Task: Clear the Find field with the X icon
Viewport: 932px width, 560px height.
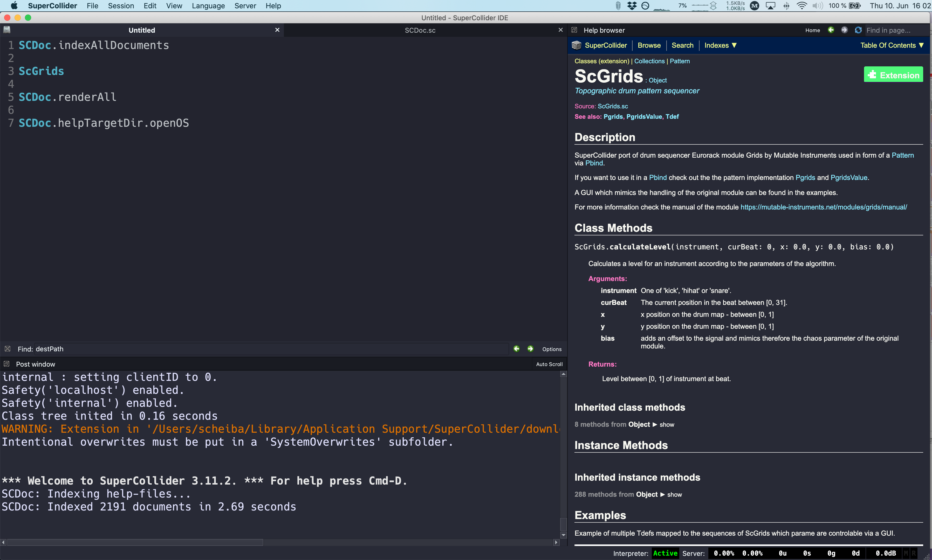Action: (8, 349)
